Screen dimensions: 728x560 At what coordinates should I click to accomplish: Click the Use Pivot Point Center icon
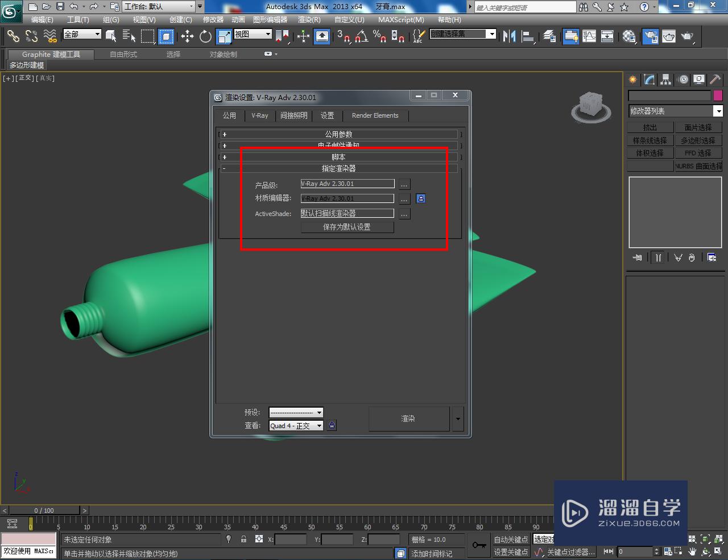click(x=282, y=36)
